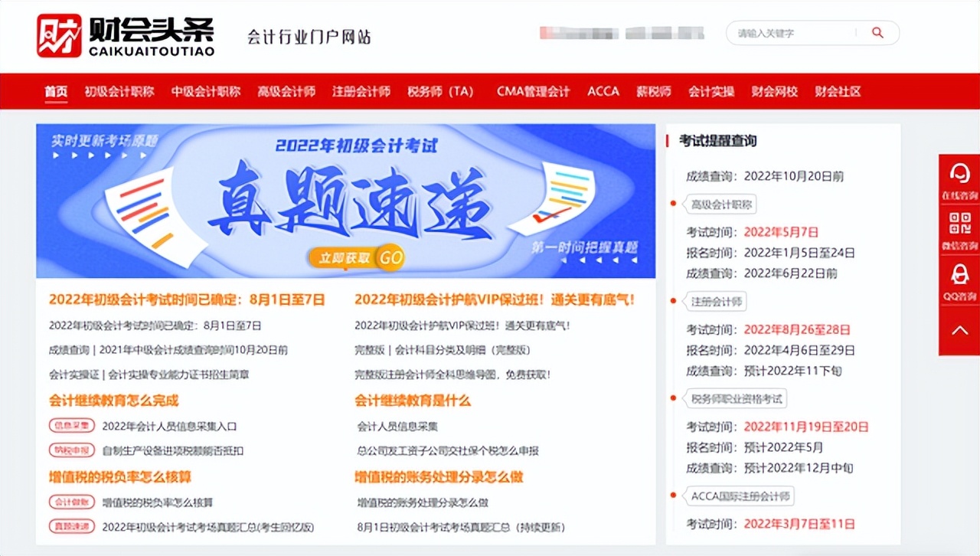
Task: Open the 会计继续教育是什么 article link
Action: pos(413,400)
